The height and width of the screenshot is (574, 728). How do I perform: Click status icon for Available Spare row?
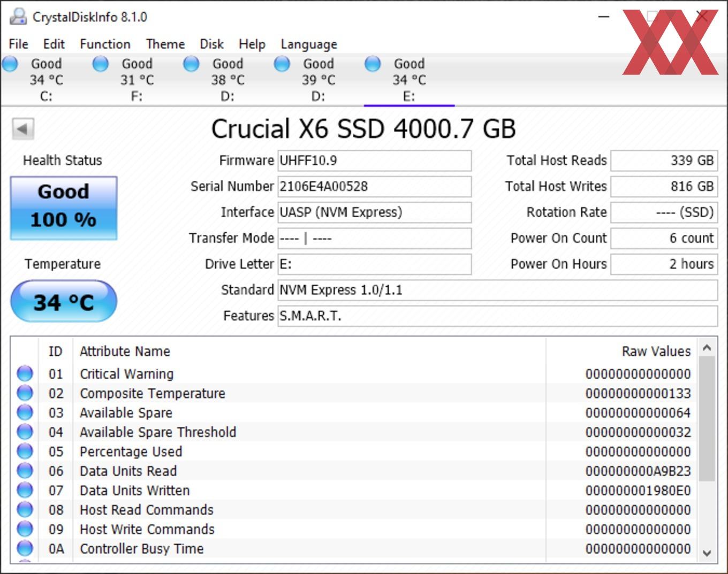coord(25,412)
